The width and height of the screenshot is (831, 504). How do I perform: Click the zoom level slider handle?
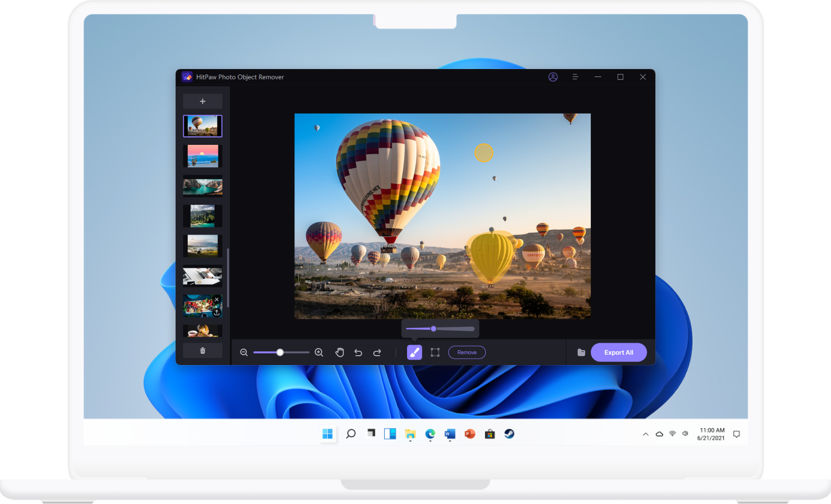pos(280,352)
